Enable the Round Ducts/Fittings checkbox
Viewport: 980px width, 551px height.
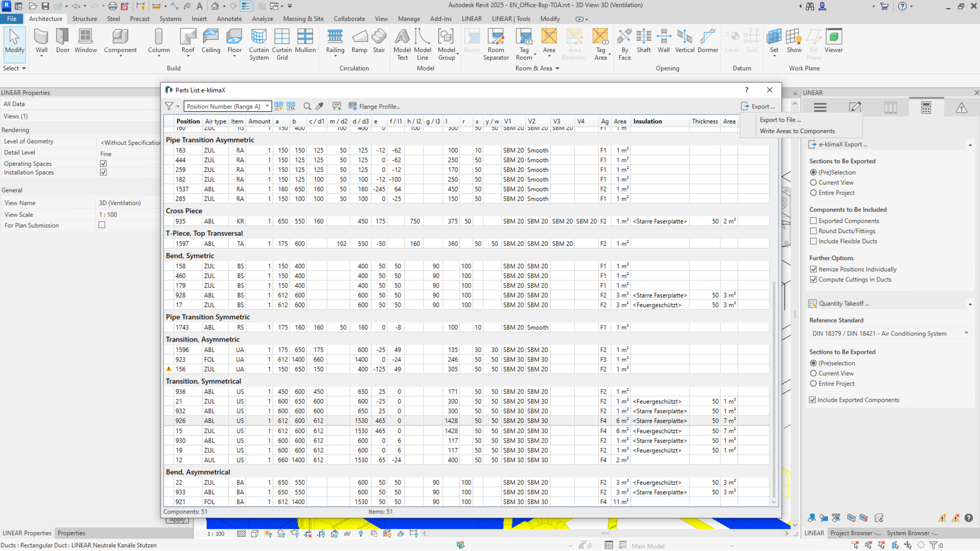(x=813, y=231)
